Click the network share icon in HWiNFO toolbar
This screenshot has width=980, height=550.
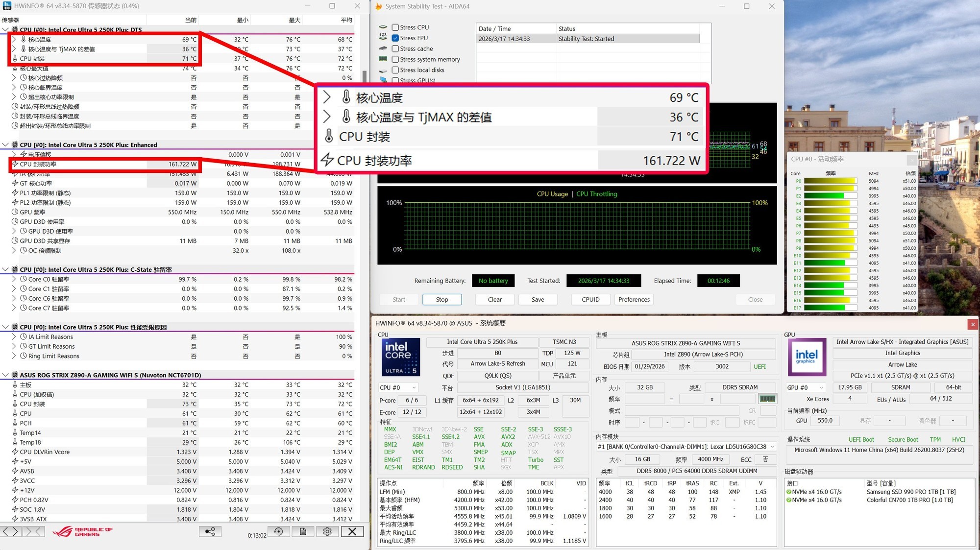click(x=210, y=531)
